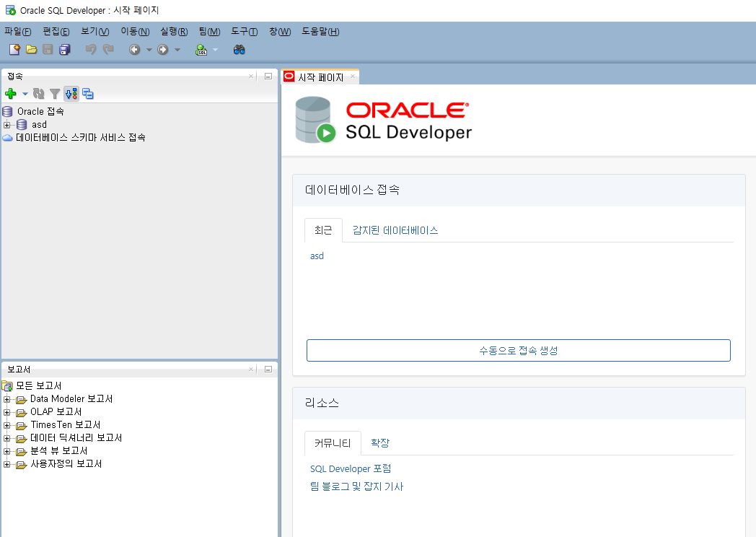Click 수동으로 접속 생성 button
Viewport: 756px width, 537px height.
click(518, 350)
